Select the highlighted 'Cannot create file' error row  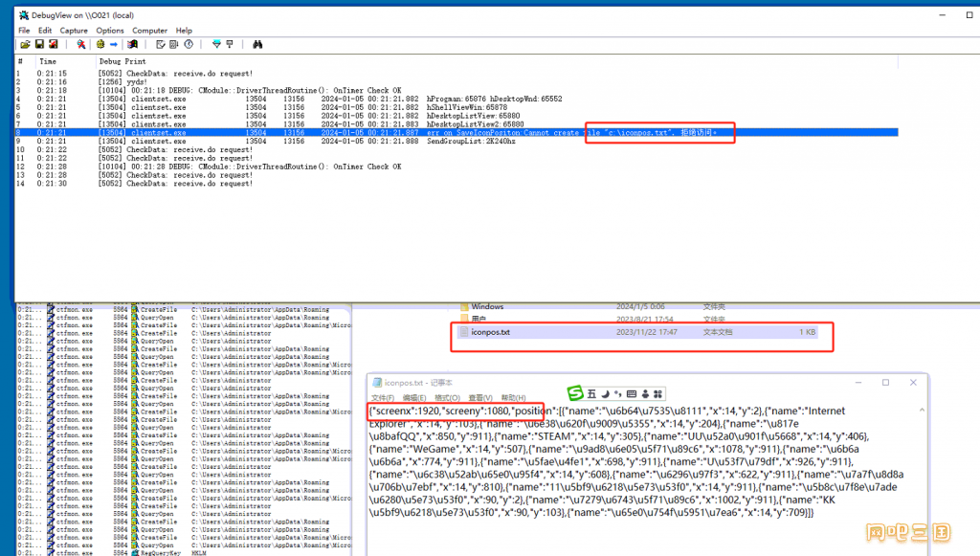coord(457,132)
